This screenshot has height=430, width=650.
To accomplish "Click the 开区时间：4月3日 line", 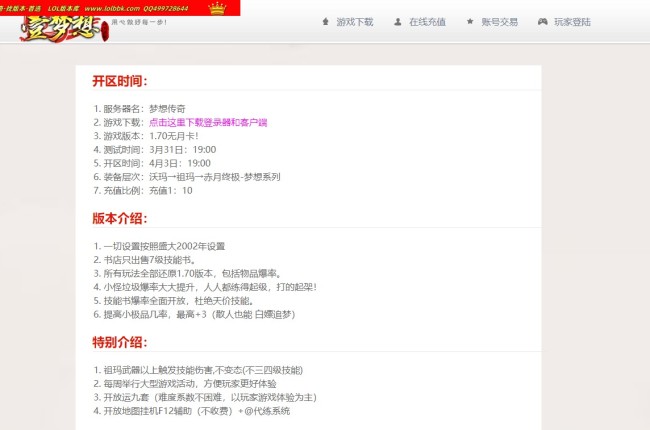I will [152, 163].
